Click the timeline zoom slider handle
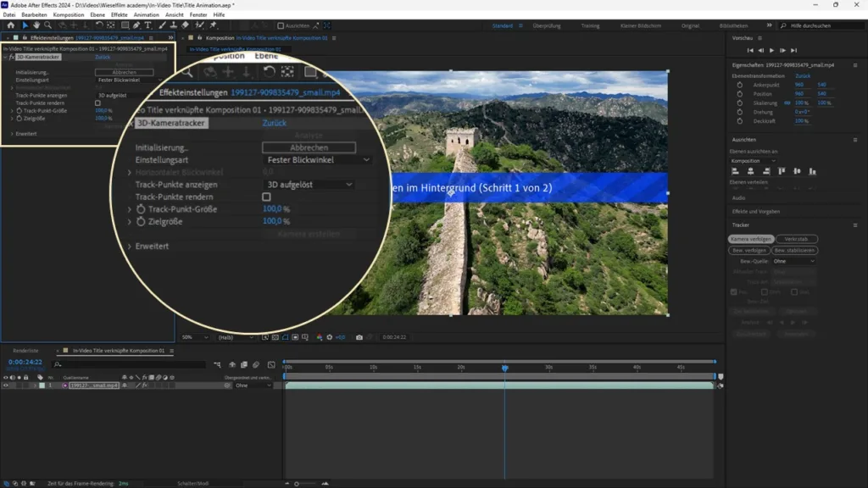868x488 pixels. click(297, 484)
